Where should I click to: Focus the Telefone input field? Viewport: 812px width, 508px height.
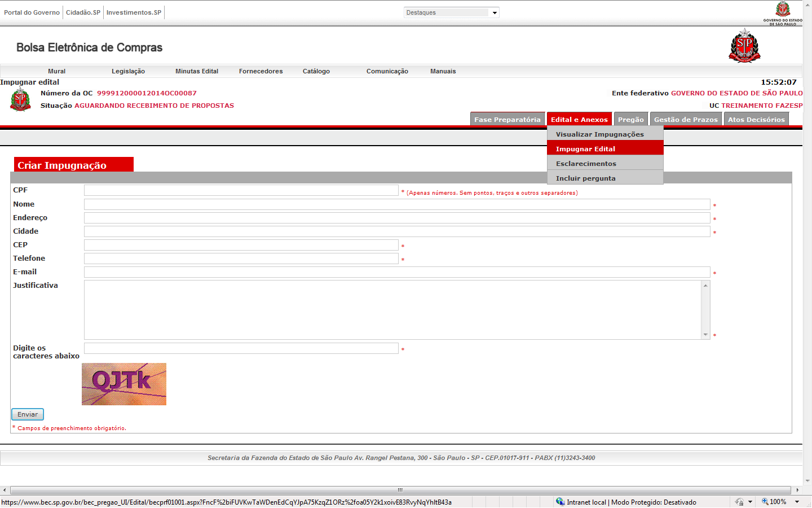point(241,259)
